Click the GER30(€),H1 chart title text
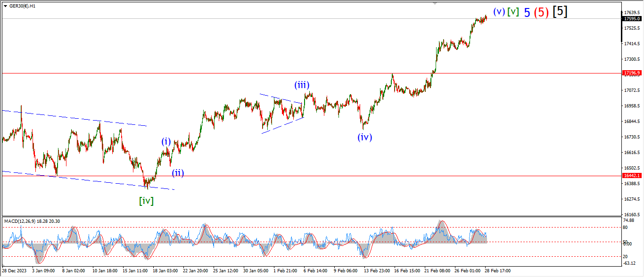Screen dimensions: 644x277 pos(24,6)
